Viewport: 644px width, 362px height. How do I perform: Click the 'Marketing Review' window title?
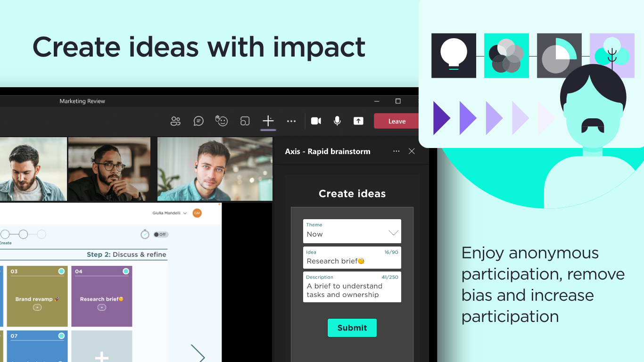tap(83, 101)
